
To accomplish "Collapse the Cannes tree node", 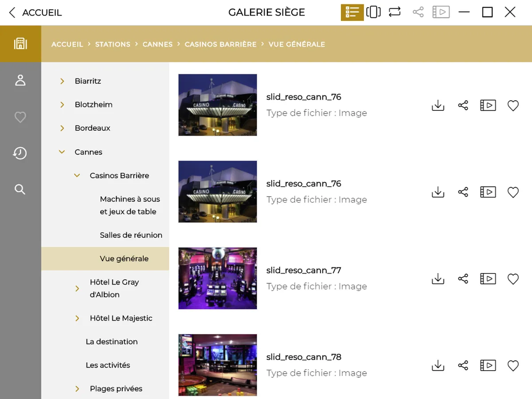I will coord(62,152).
